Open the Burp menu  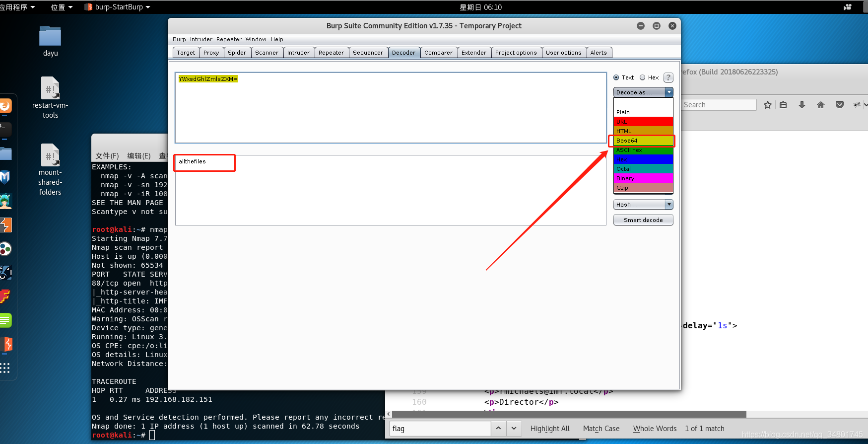click(179, 39)
